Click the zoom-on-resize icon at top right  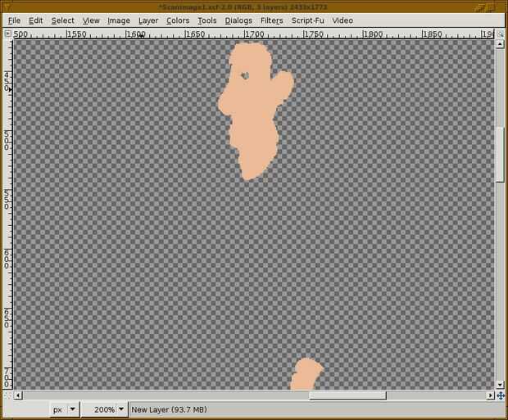point(501,34)
